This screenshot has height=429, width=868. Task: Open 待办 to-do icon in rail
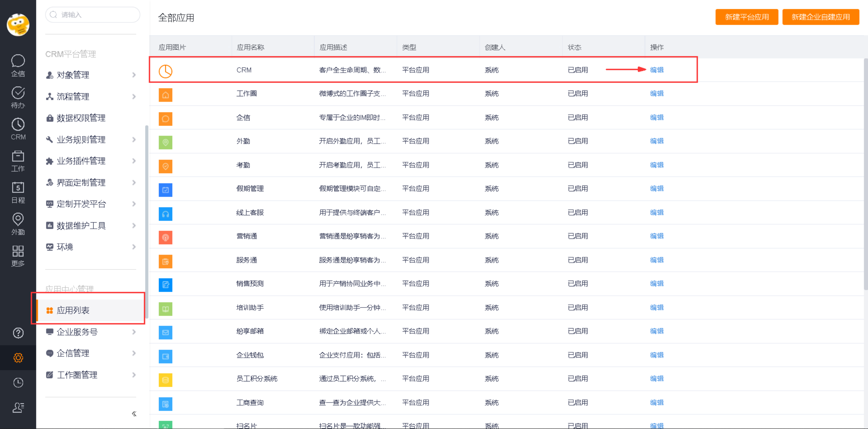click(x=18, y=97)
